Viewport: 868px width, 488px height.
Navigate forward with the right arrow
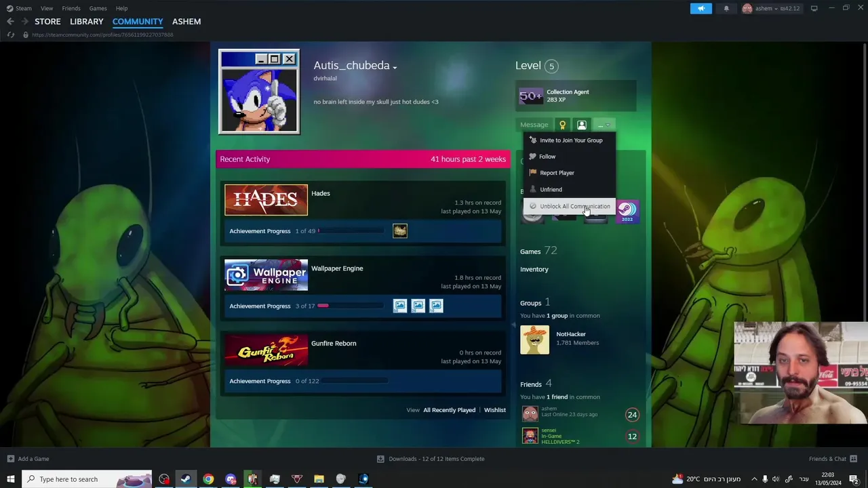pyautogui.click(x=25, y=22)
